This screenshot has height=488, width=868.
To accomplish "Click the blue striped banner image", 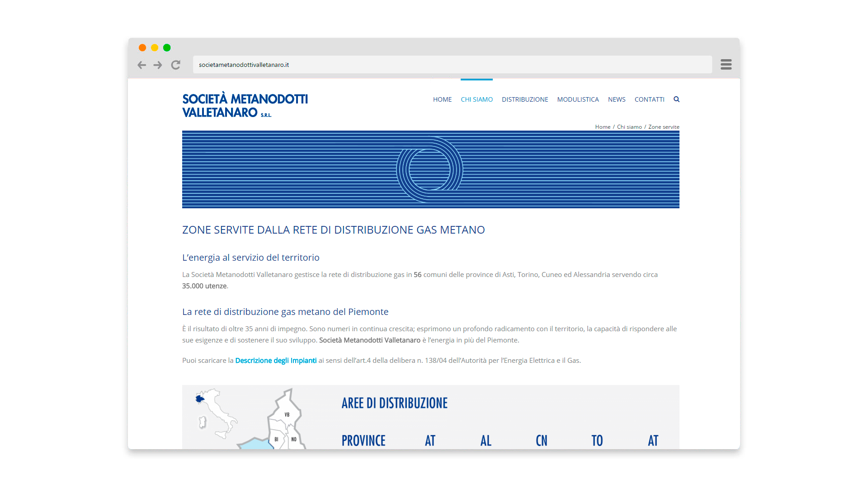I will pos(430,169).
